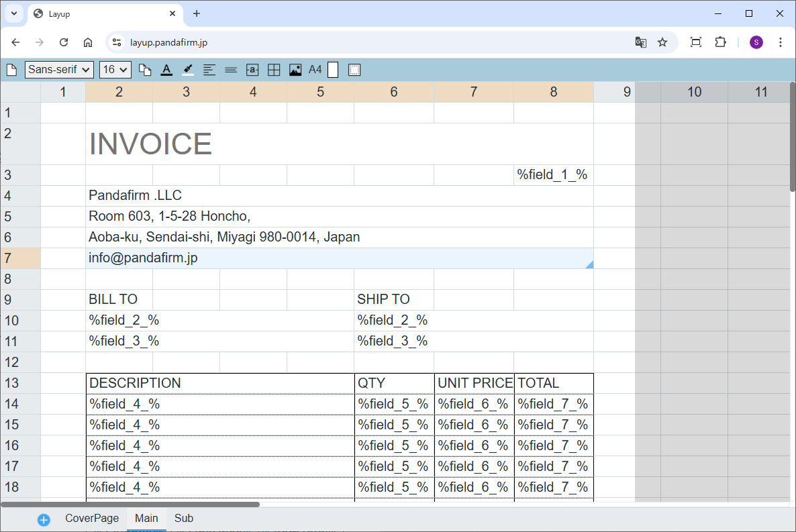Image resolution: width=796 pixels, height=532 pixels.
Task: Open the font size 16 dropdown
Action: pos(115,70)
